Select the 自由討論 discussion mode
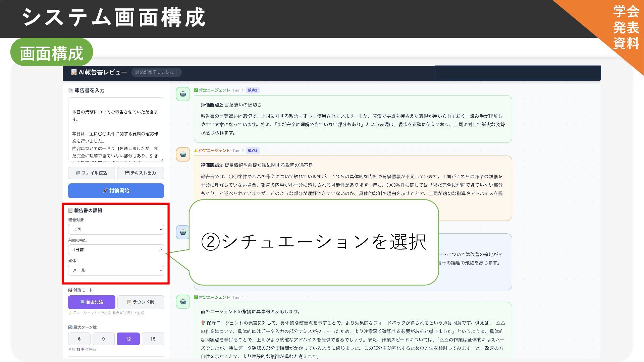 (x=92, y=302)
